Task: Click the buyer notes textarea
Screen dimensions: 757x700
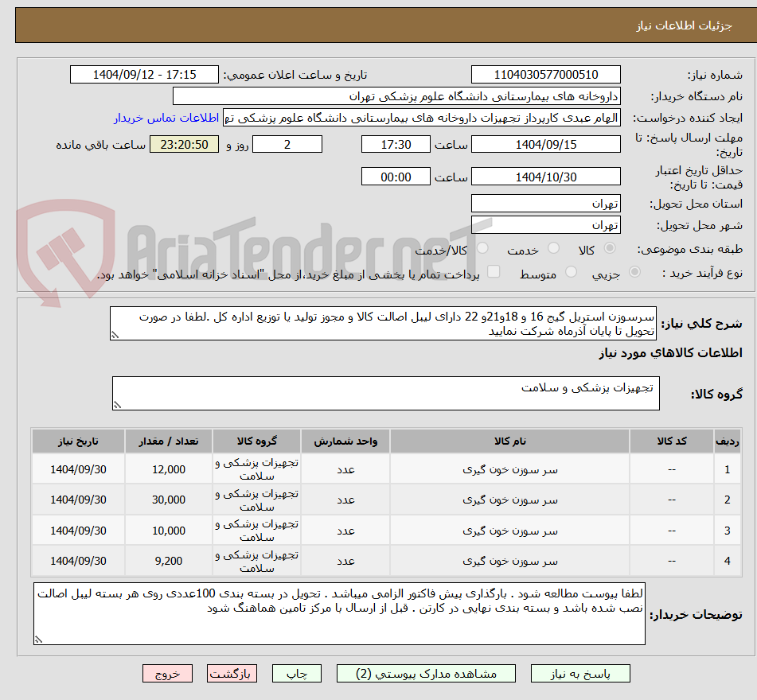Action: click(x=339, y=613)
